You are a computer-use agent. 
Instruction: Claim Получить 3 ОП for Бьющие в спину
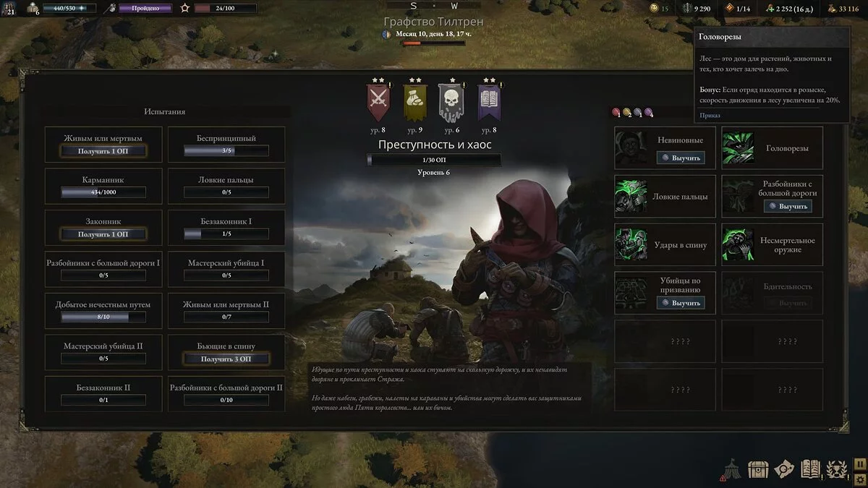[226, 359]
